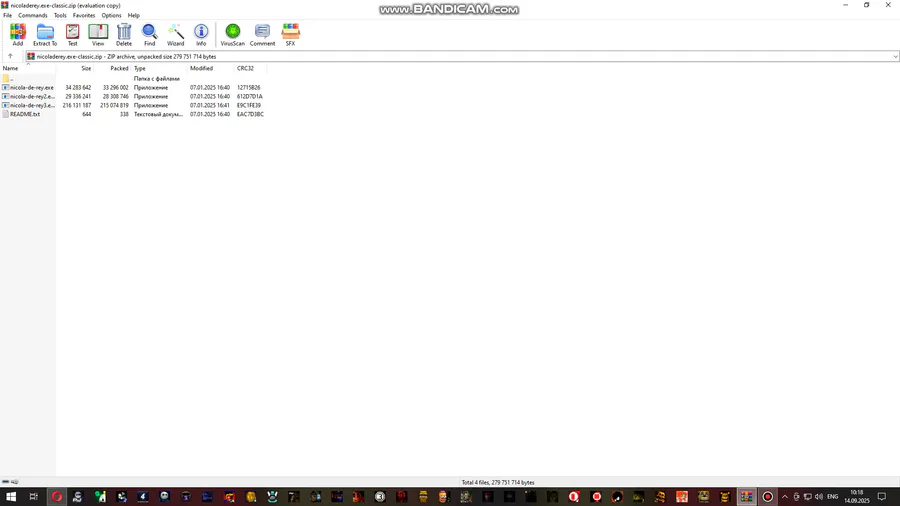This screenshot has width=900, height=506.
Task: Click status text 'Total 4 files, 279 751 714 bytes'
Action: tap(498, 482)
